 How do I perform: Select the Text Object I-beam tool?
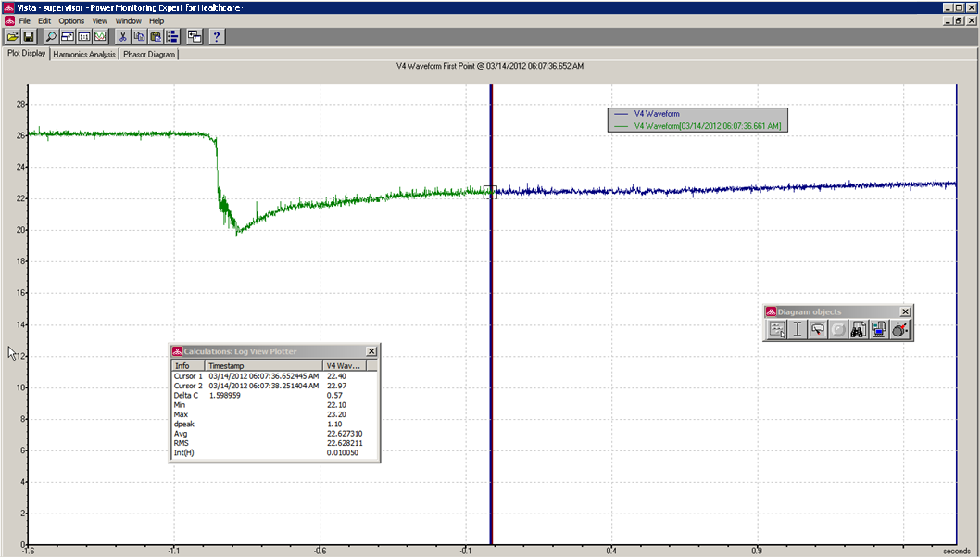pos(798,329)
